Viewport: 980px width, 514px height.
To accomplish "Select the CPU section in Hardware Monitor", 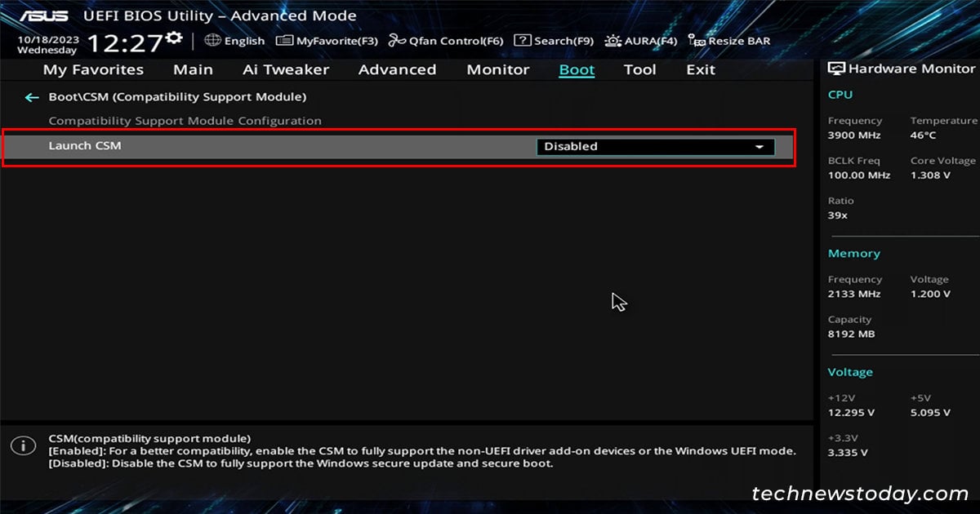I will click(x=840, y=94).
